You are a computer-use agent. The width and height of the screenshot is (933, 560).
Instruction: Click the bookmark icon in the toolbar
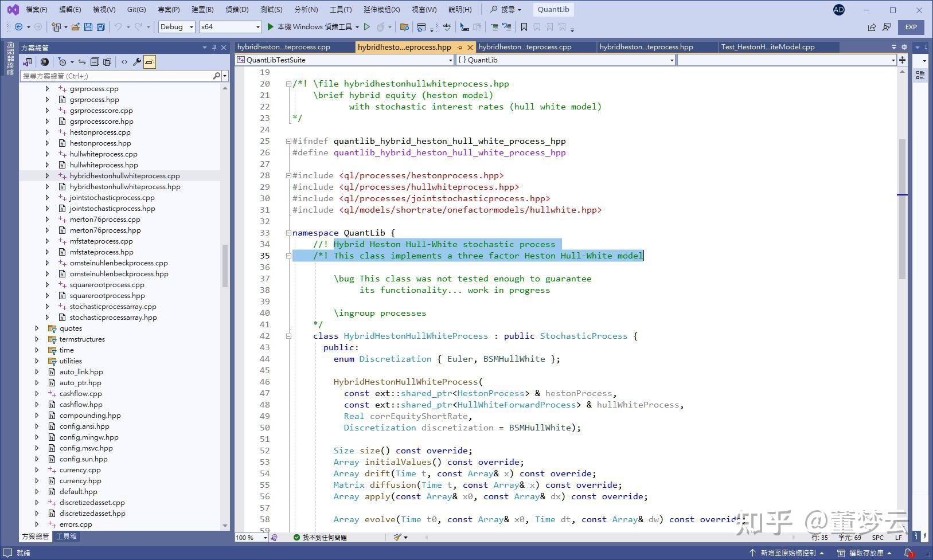pyautogui.click(x=524, y=27)
